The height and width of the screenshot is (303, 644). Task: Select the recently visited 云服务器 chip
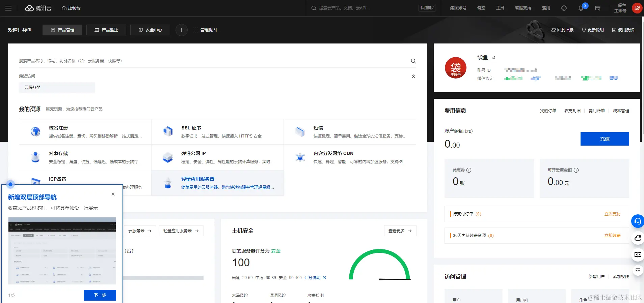point(57,88)
